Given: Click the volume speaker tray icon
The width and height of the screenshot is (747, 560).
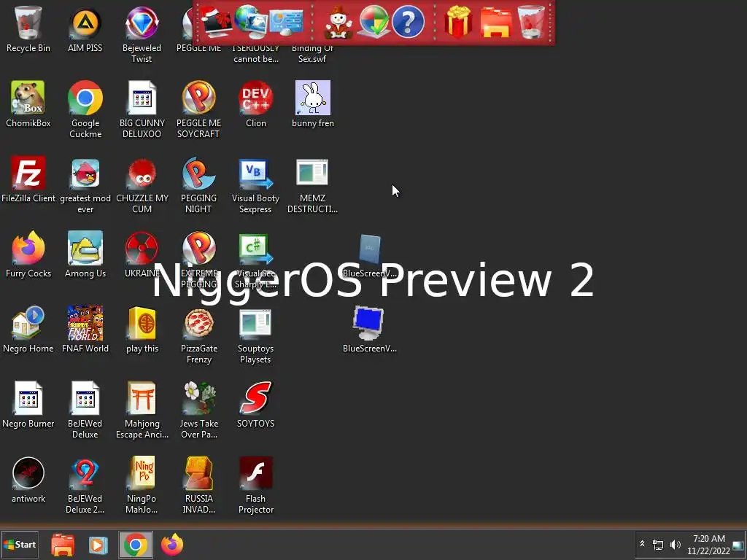Looking at the screenshot, I should click(x=675, y=544).
